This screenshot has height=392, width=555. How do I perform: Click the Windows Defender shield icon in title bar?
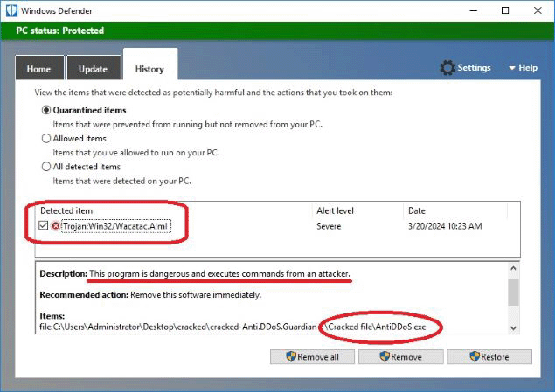(11, 10)
